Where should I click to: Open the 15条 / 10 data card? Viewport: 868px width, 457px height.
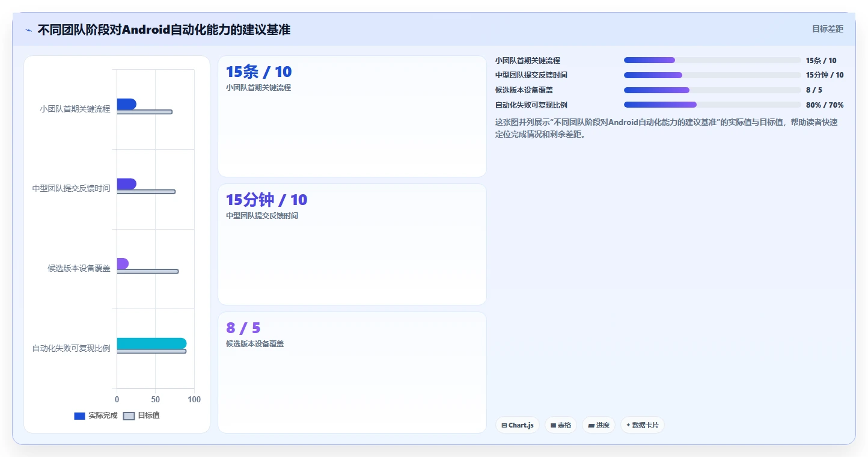click(352, 117)
